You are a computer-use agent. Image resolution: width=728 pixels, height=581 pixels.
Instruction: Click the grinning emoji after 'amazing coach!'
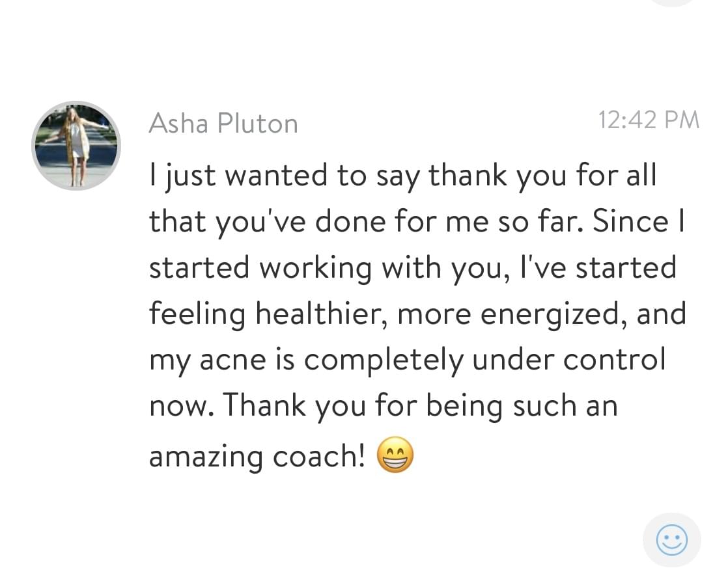395,454
